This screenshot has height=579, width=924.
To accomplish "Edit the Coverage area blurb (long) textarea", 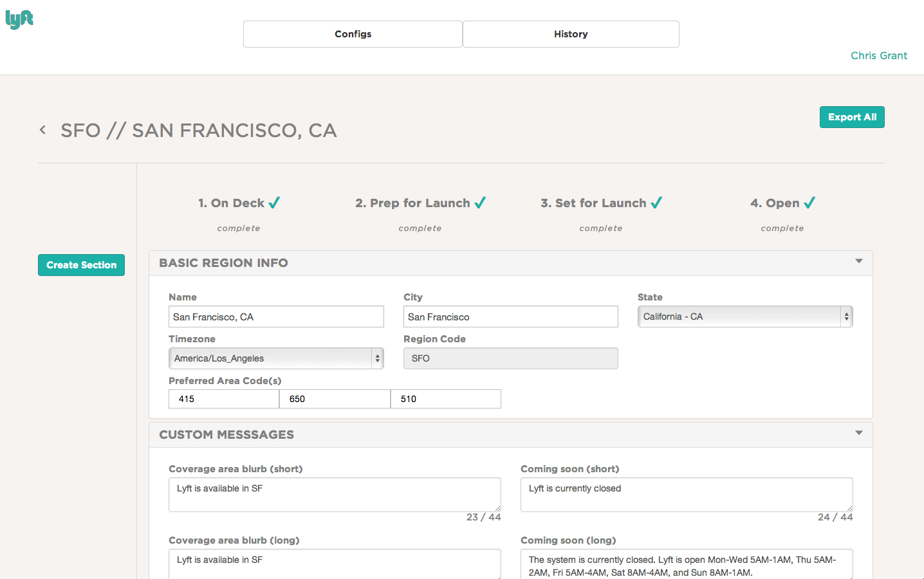I will 335,564.
